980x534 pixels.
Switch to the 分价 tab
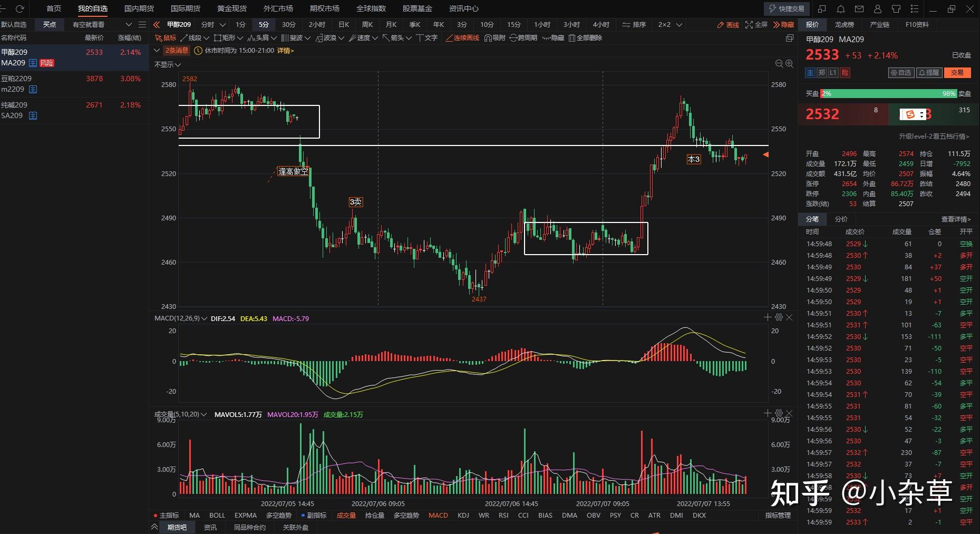coord(841,219)
